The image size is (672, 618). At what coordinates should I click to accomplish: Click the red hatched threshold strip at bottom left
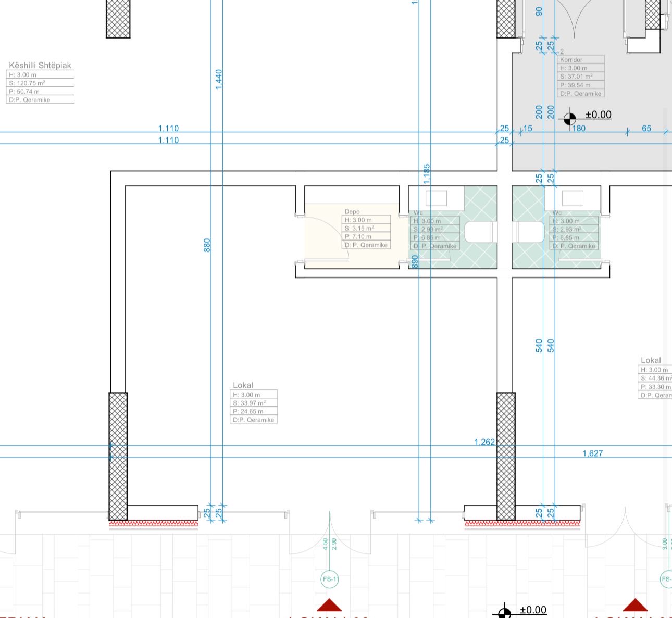point(154,524)
